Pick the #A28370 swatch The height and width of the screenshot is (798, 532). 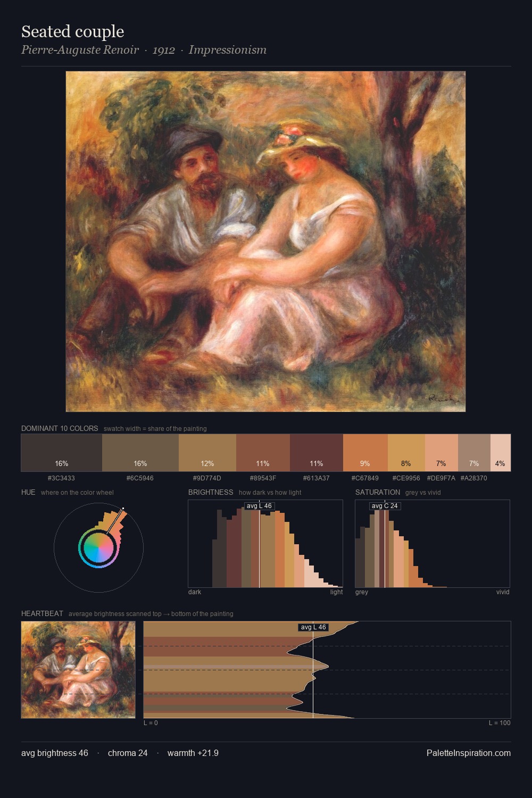click(474, 453)
